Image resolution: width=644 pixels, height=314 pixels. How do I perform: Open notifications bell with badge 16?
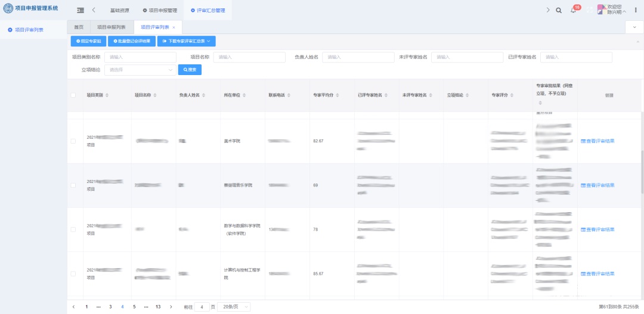tap(573, 11)
